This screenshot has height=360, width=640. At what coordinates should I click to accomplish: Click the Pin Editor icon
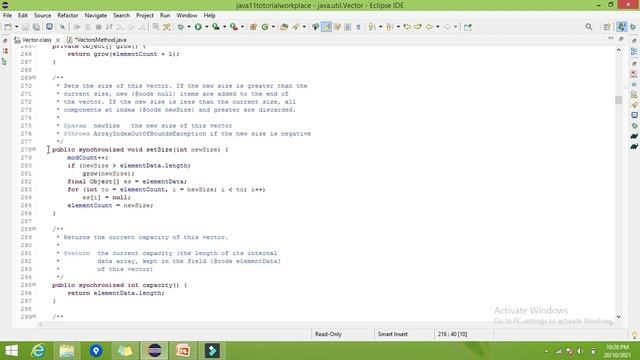(x=468, y=27)
